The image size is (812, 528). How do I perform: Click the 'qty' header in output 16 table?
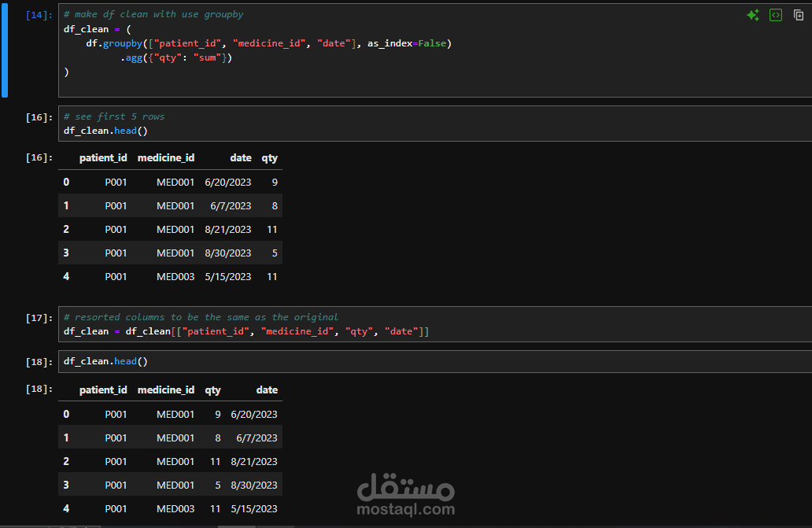point(270,158)
